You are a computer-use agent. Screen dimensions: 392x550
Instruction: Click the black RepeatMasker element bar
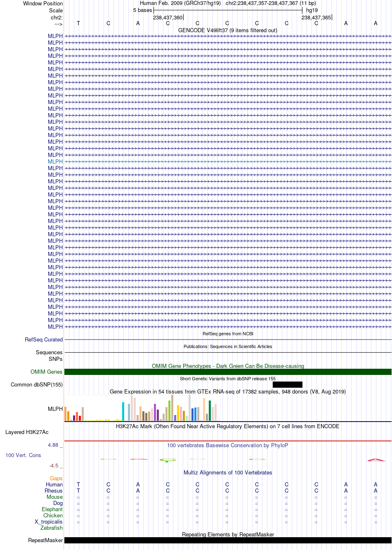tap(228, 541)
